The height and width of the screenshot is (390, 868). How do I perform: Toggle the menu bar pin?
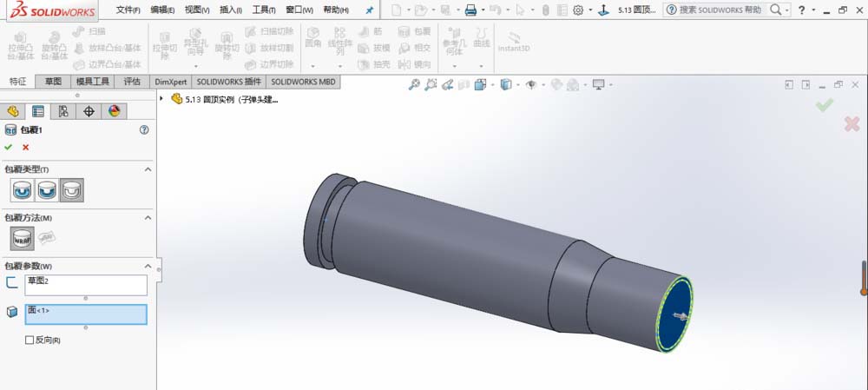pos(370,10)
